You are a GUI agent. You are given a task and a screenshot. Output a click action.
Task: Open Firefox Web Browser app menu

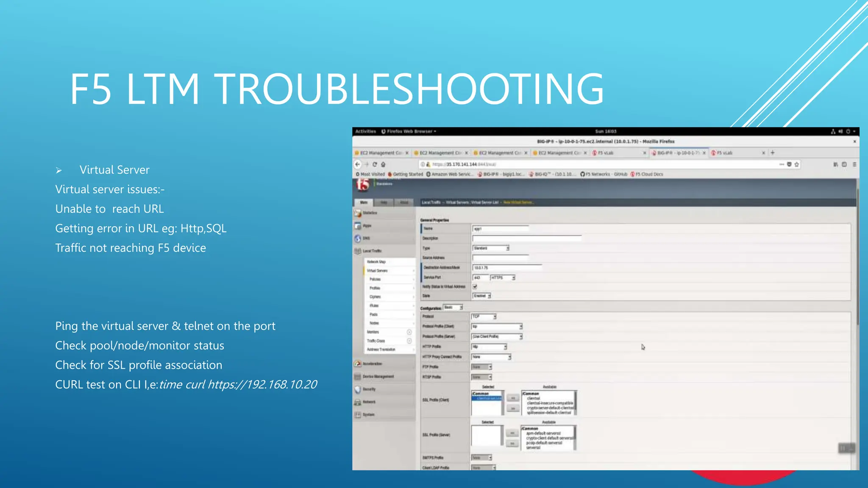[x=409, y=131]
